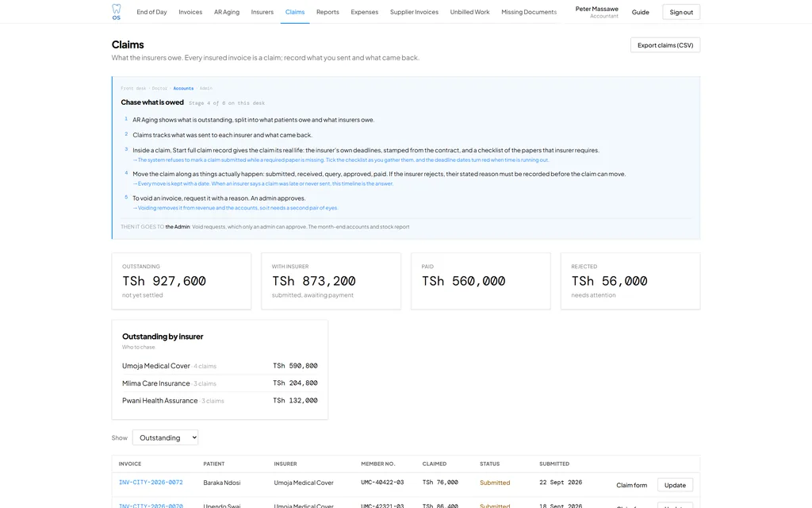
Task: Click the Submitted column header
Action: [554, 464]
